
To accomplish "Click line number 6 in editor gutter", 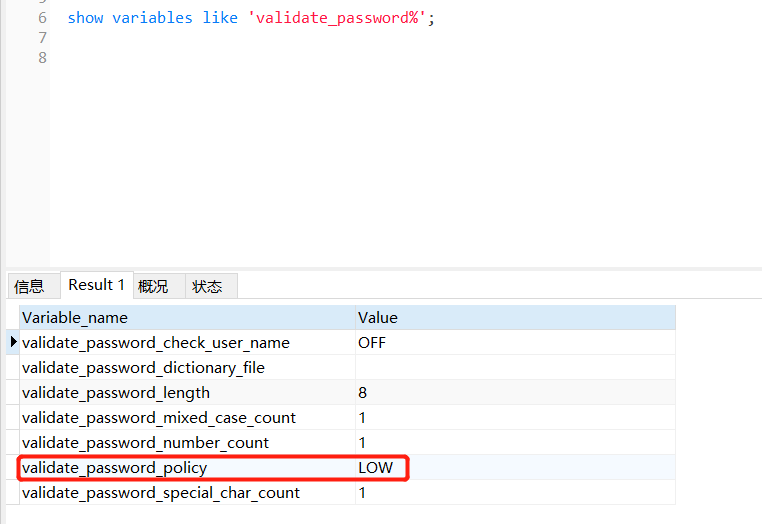I will coord(42,18).
